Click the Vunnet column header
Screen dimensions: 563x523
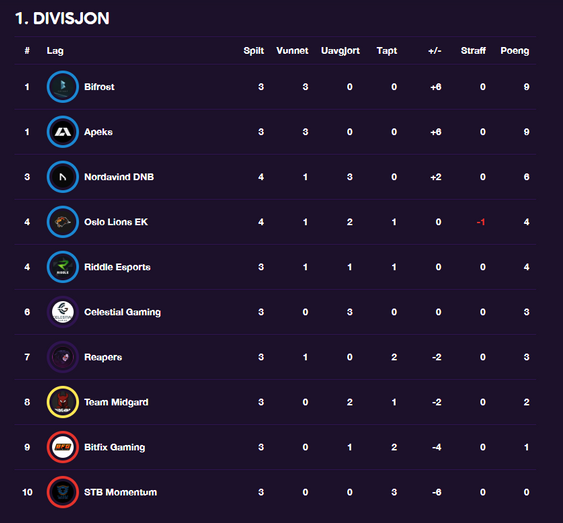point(292,51)
